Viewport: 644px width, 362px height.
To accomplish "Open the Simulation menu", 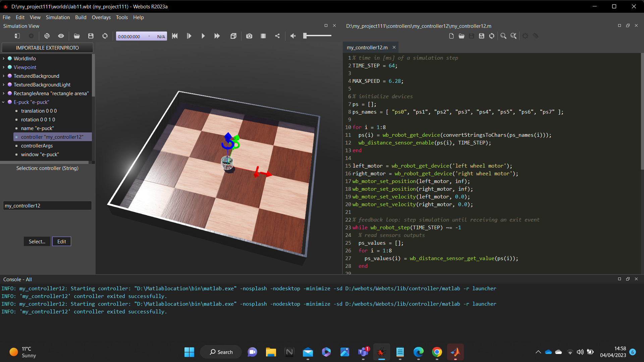I will click(x=57, y=17).
